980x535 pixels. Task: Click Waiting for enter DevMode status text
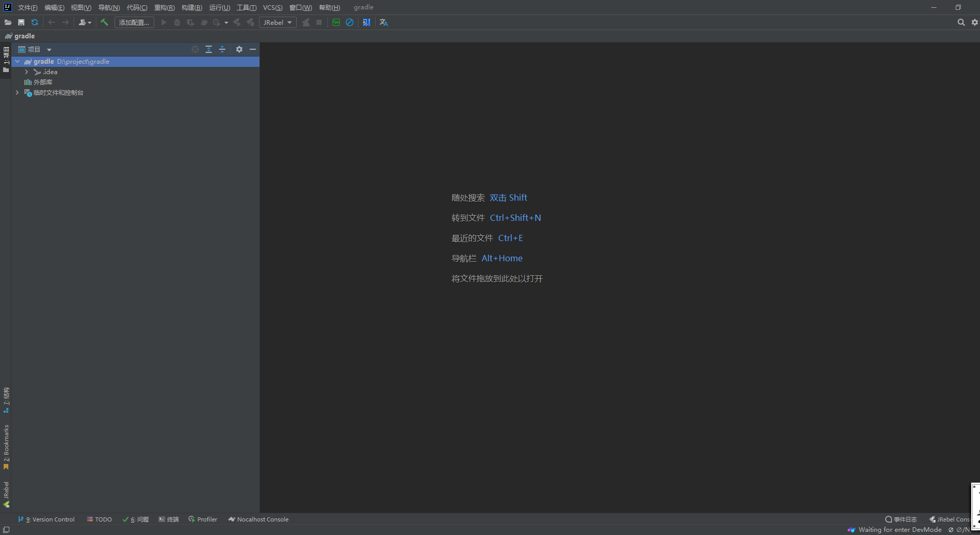pos(900,530)
